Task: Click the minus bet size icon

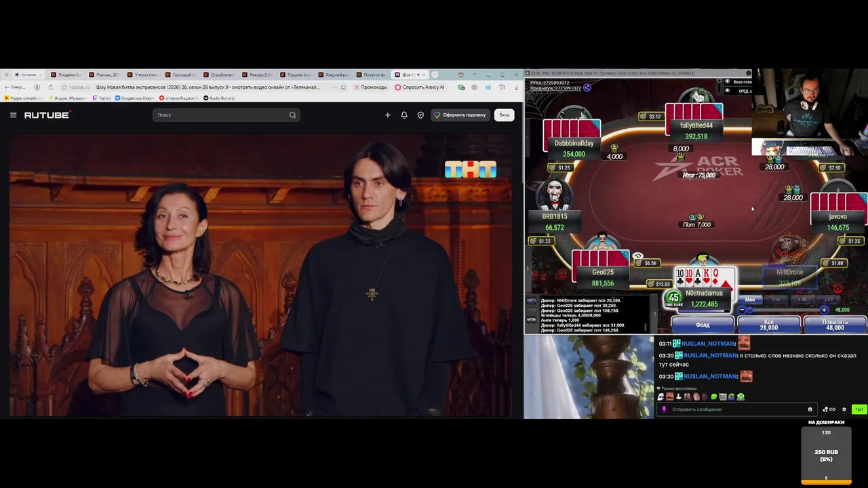Action: 742,310
